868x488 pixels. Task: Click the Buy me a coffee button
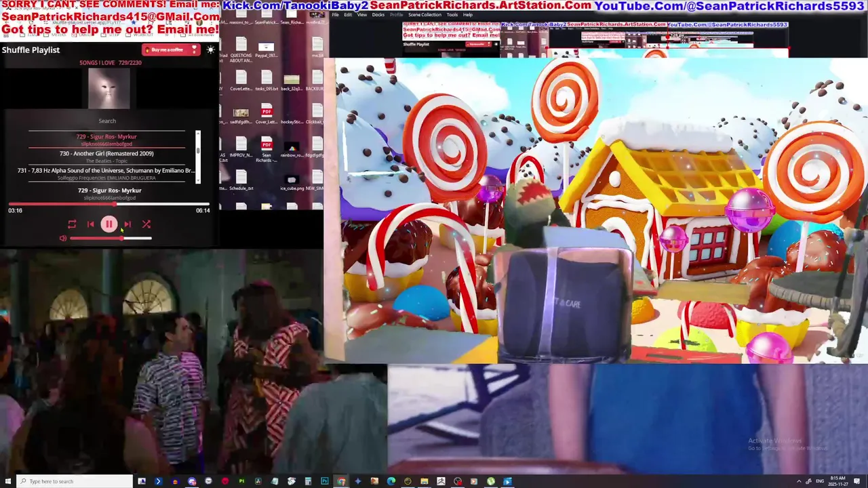click(170, 49)
